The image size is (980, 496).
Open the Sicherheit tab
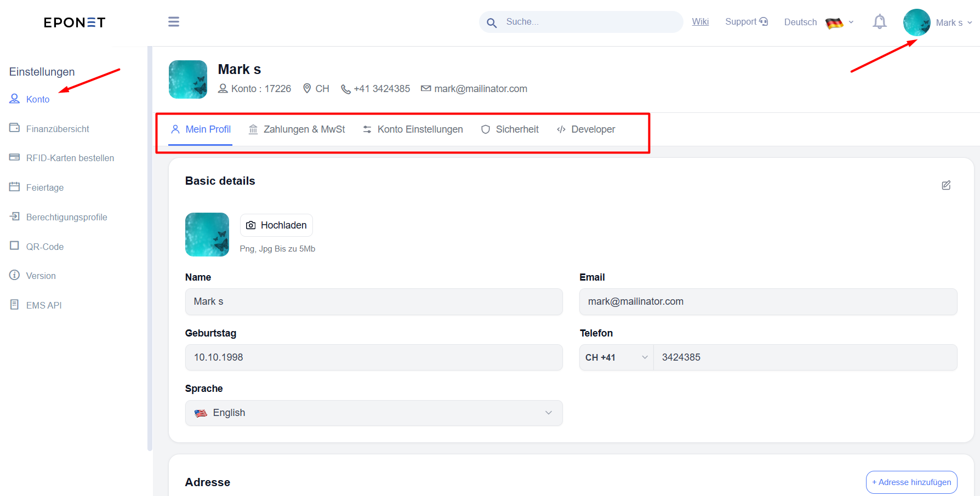(510, 129)
